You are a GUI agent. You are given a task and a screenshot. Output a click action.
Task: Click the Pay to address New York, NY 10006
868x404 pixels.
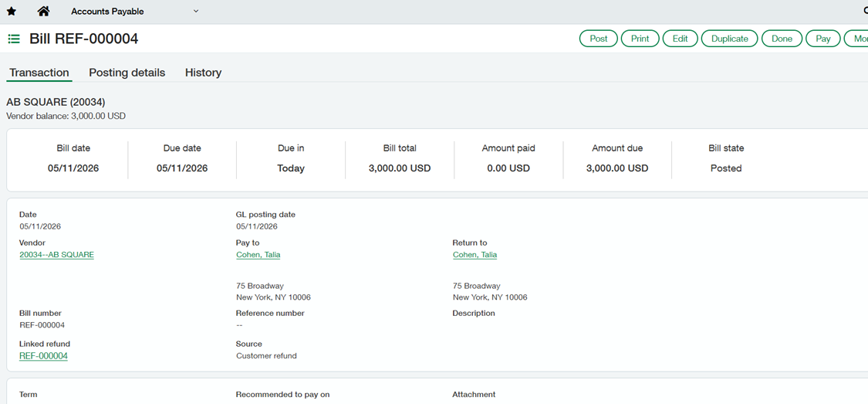(273, 297)
